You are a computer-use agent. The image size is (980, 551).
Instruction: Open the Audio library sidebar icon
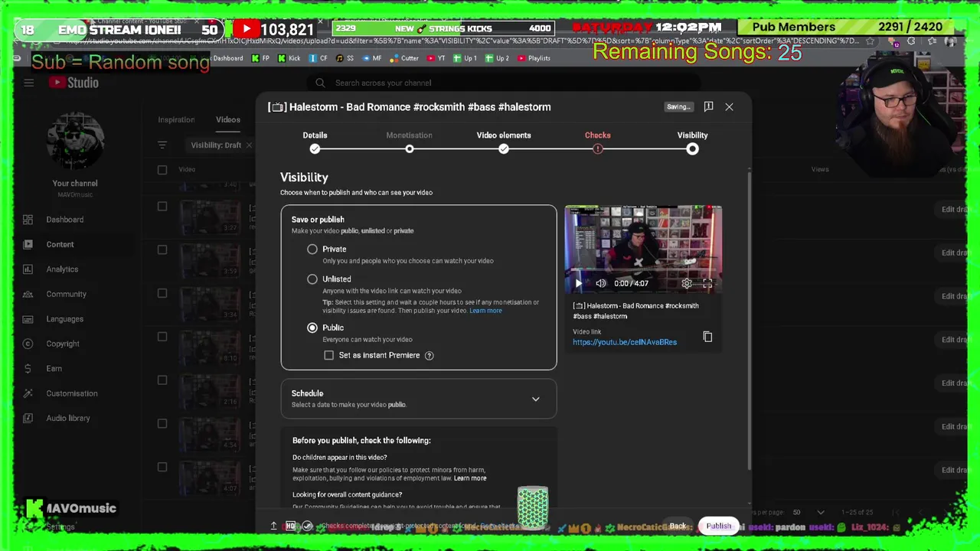click(x=28, y=419)
